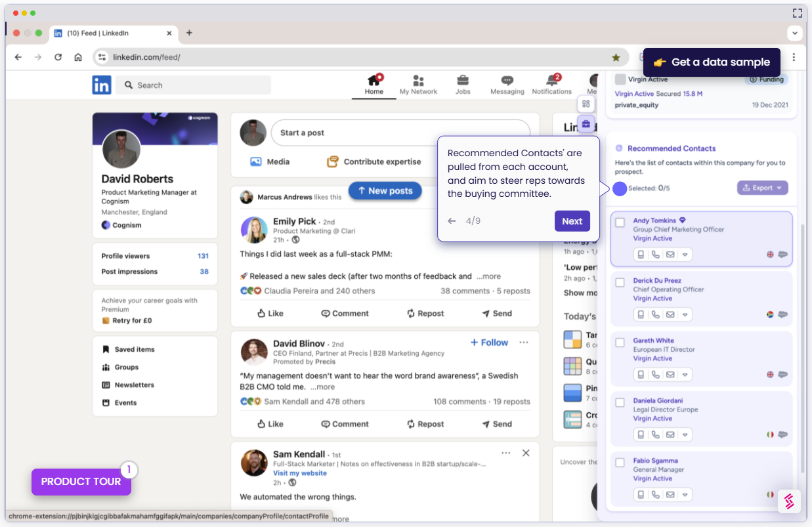The width and height of the screenshot is (812, 527).
Task: Click the mobile phone icon for Andy Tomkins
Action: tap(641, 255)
